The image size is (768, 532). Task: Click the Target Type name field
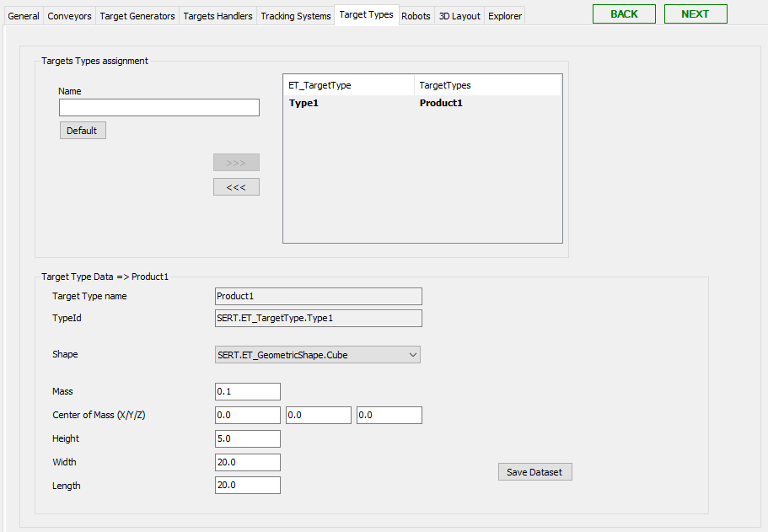click(x=318, y=296)
